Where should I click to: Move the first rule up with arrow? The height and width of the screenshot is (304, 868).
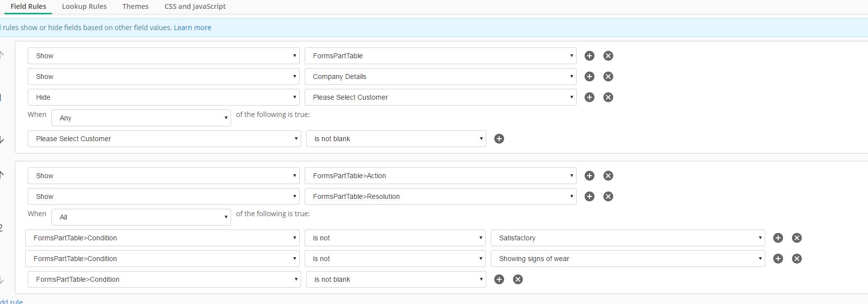click(x=2, y=54)
